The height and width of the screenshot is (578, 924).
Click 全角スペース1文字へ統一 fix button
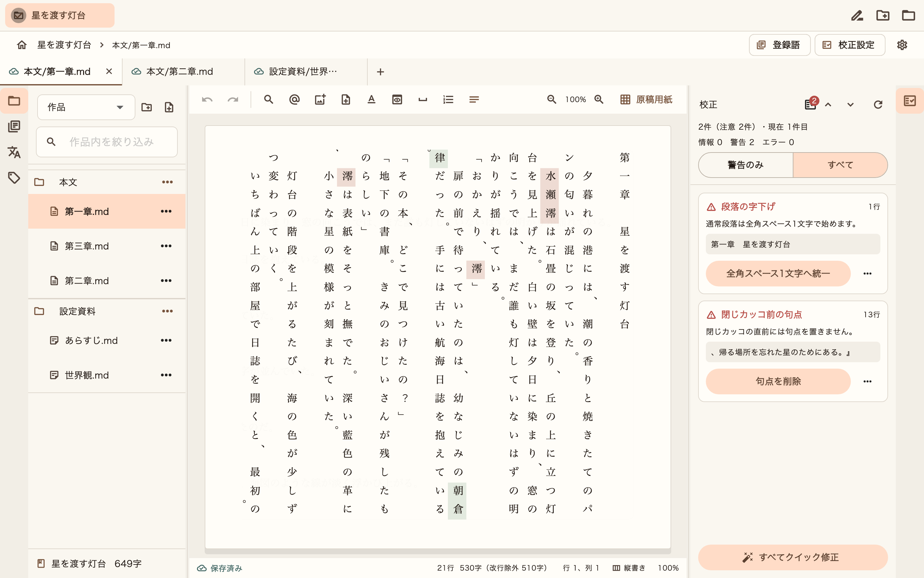click(x=778, y=274)
